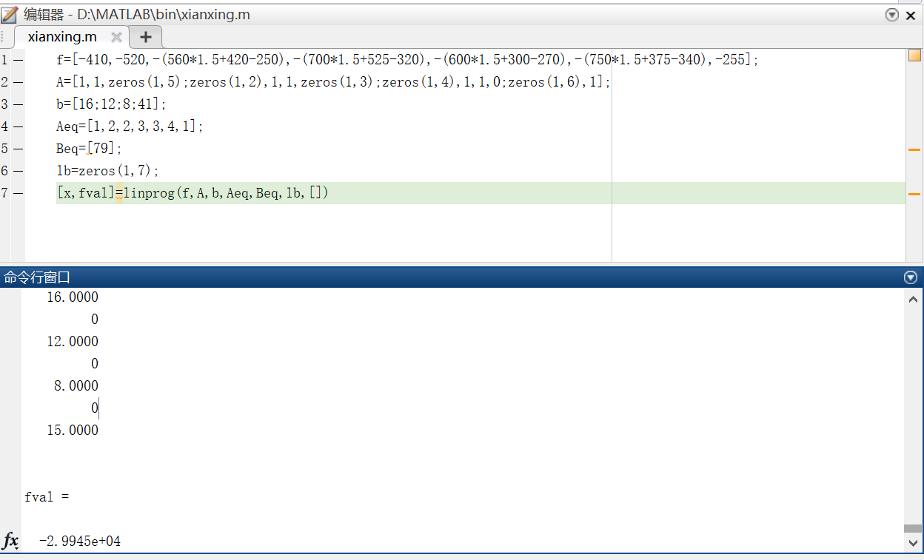Click the command window title bar
The height and width of the screenshot is (560, 924).
pyautogui.click(x=462, y=277)
